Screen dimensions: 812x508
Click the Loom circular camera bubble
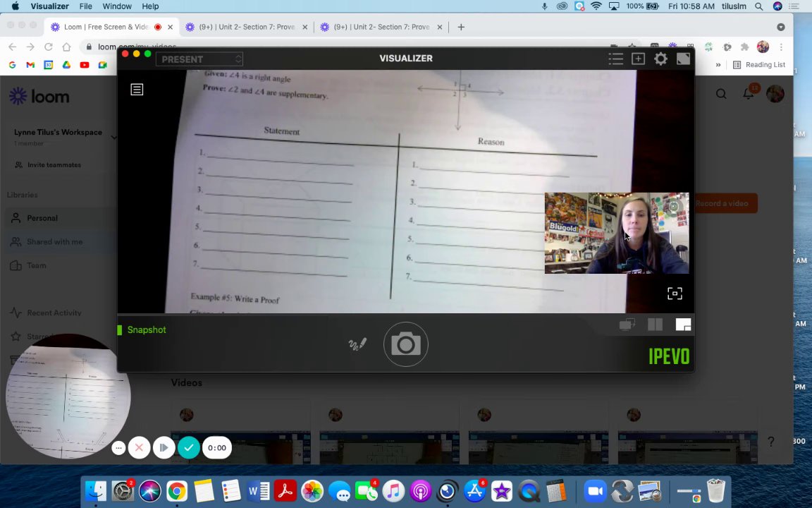[68, 397]
